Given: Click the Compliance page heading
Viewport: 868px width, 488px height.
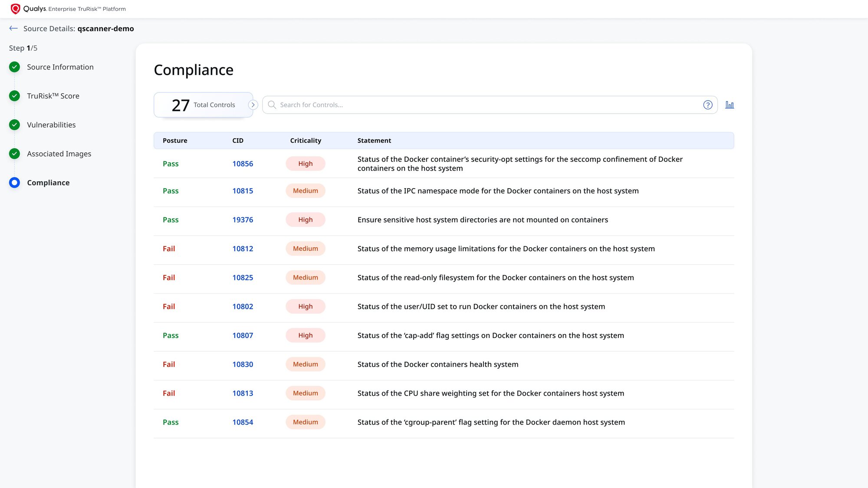Looking at the screenshot, I should tap(194, 70).
